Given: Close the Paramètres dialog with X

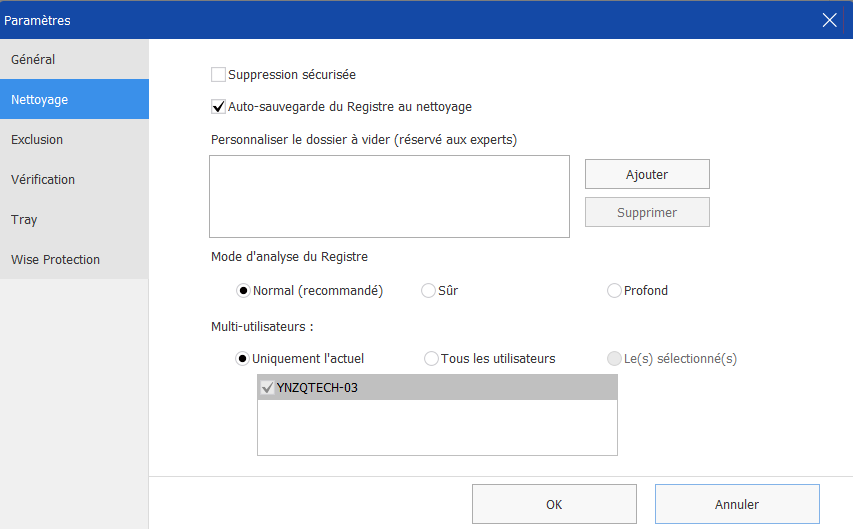Looking at the screenshot, I should click(x=829, y=20).
